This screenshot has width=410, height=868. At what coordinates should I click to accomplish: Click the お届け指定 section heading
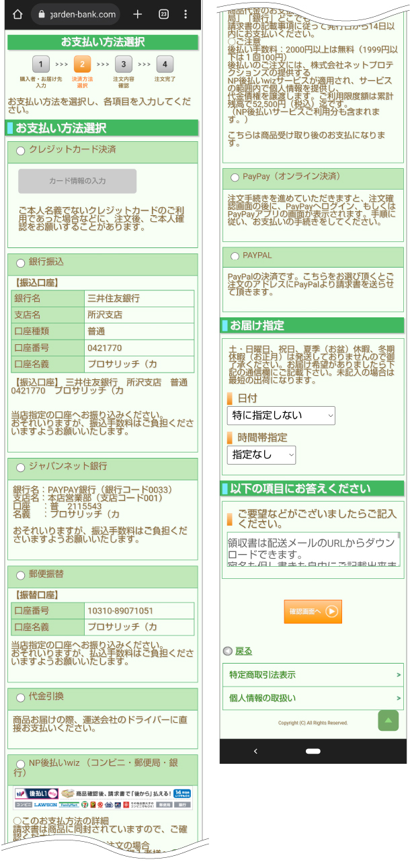313,325
